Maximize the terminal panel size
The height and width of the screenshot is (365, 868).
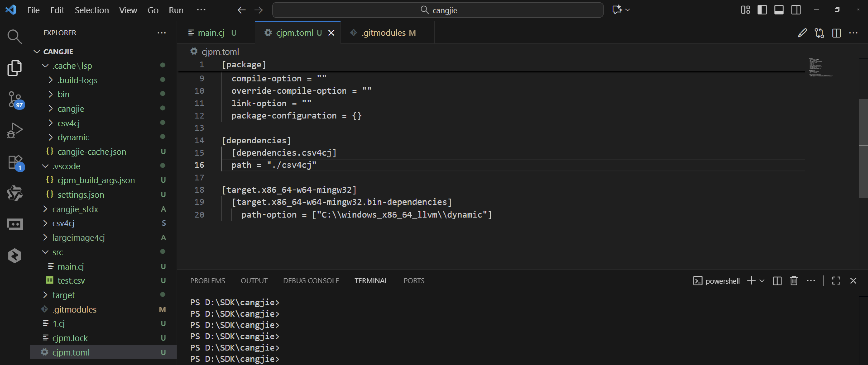836,280
